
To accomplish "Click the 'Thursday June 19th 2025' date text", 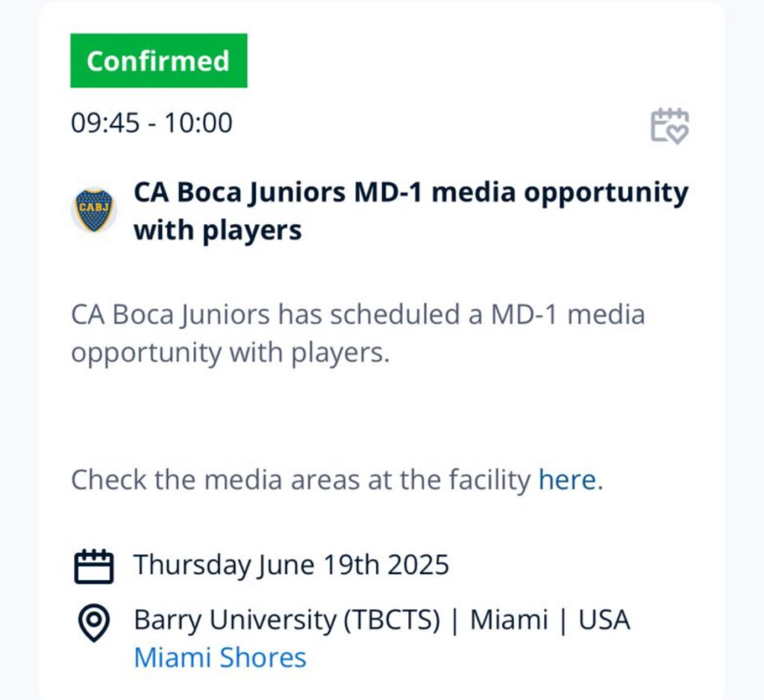I will coord(292,565).
